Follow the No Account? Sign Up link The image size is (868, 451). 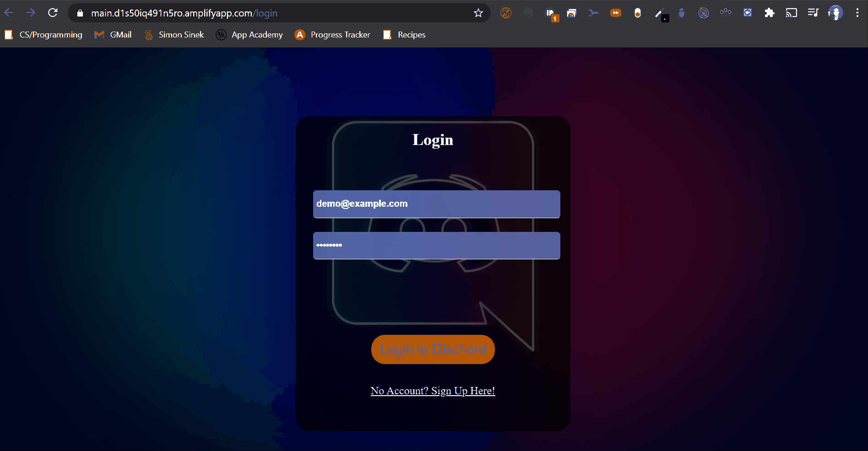point(433,391)
